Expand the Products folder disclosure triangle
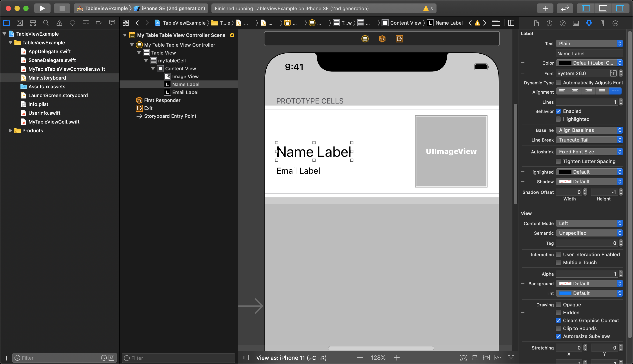Screen dimensions: 633x364 click(x=10, y=131)
